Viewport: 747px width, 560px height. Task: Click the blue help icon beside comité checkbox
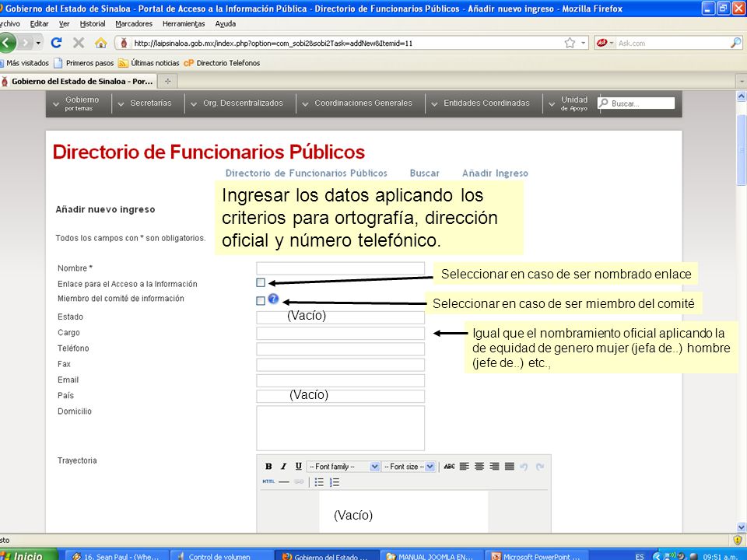[x=273, y=299]
